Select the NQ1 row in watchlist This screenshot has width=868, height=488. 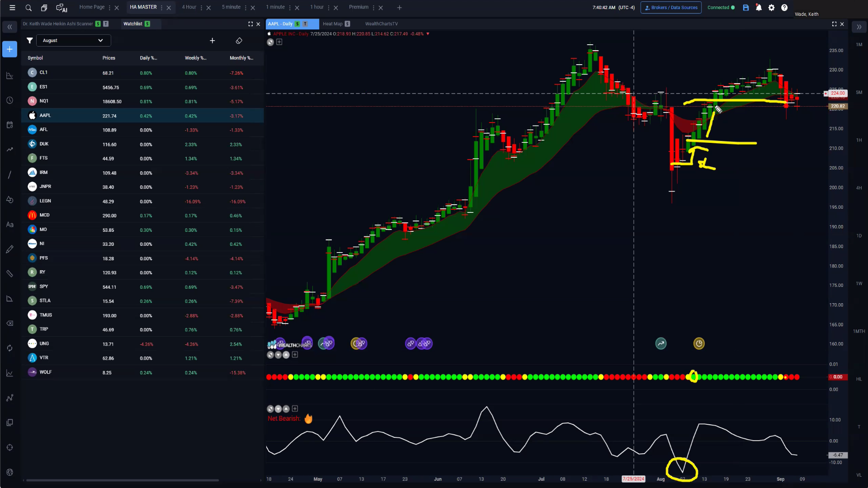tap(142, 101)
